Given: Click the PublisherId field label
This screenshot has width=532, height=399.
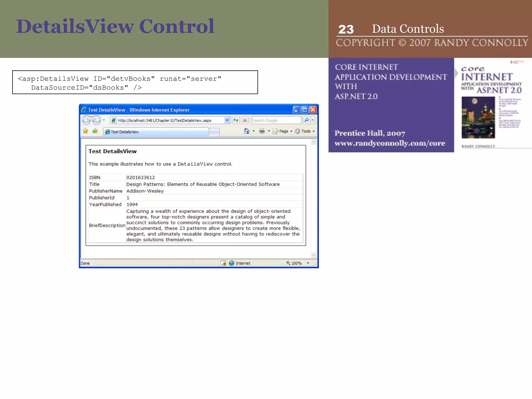Looking at the screenshot, I should tap(102, 198).
